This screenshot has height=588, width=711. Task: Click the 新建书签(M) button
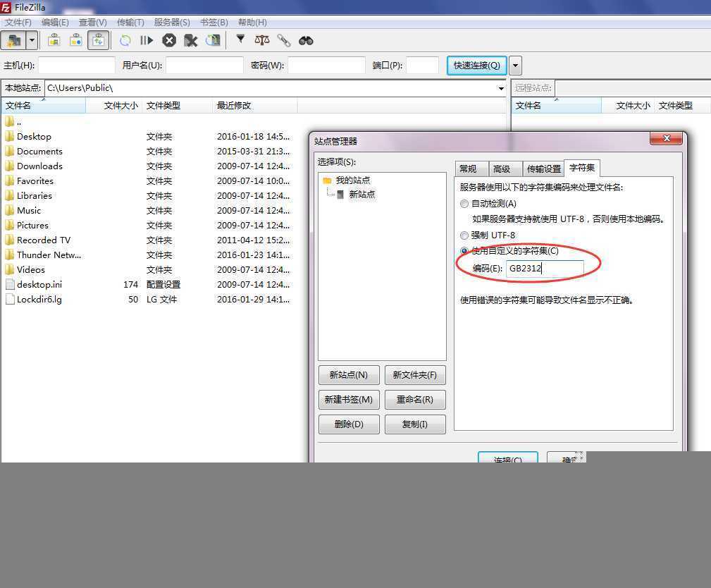(x=349, y=399)
